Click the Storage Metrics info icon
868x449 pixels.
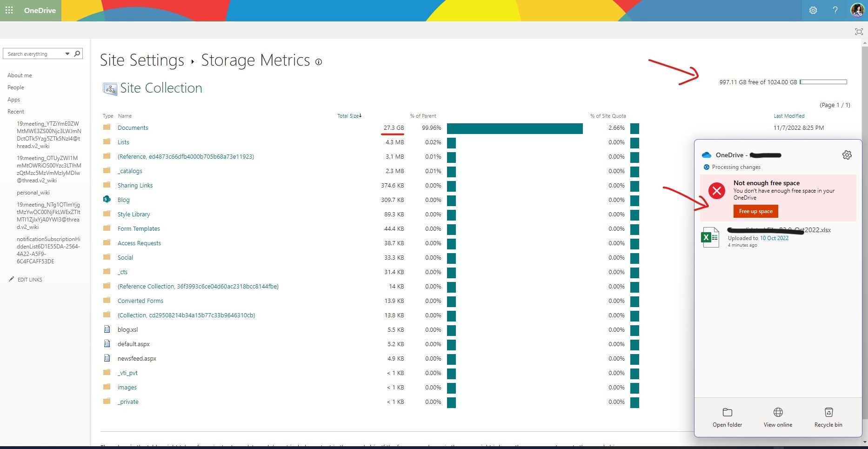click(319, 62)
